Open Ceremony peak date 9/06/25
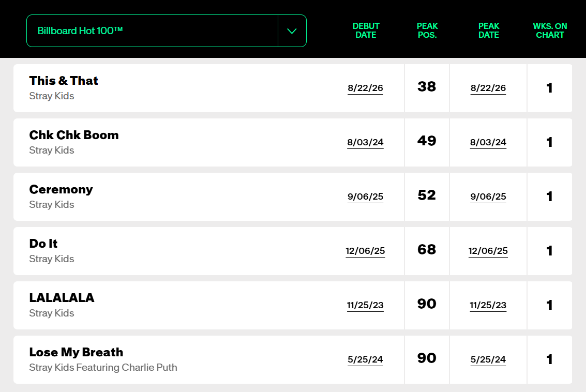The width and height of the screenshot is (586, 392). tap(488, 197)
